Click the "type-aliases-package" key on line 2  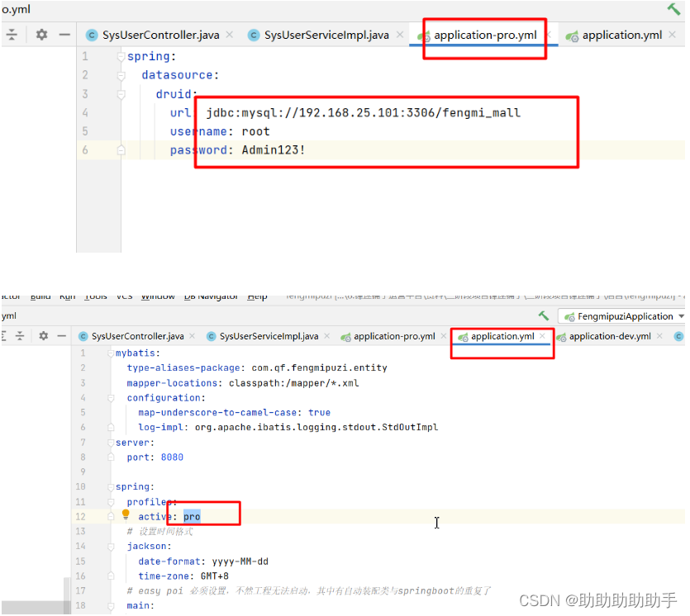183,368
